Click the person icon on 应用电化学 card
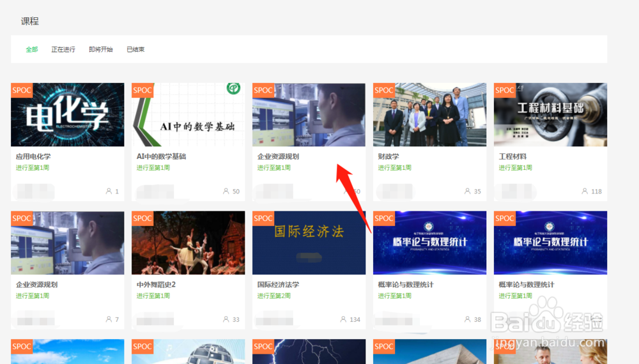Image resolution: width=639 pixels, height=364 pixels. [109, 191]
